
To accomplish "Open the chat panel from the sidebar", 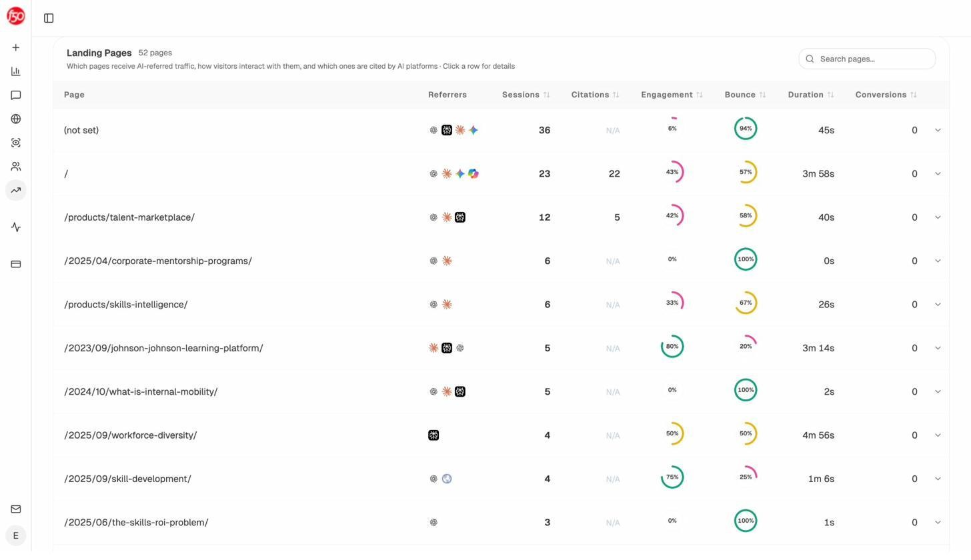I will point(15,95).
